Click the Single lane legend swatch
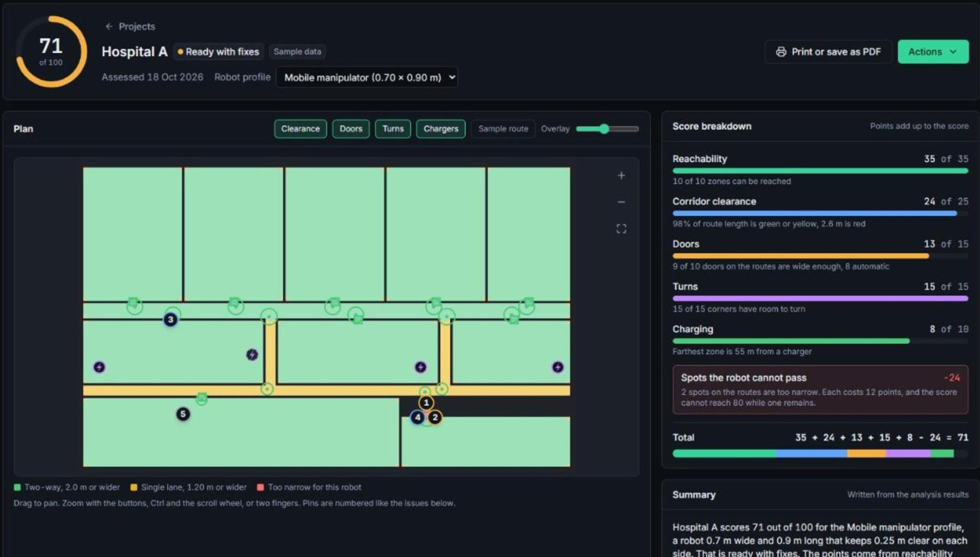Image resolution: width=980 pixels, height=557 pixels. tap(134, 487)
